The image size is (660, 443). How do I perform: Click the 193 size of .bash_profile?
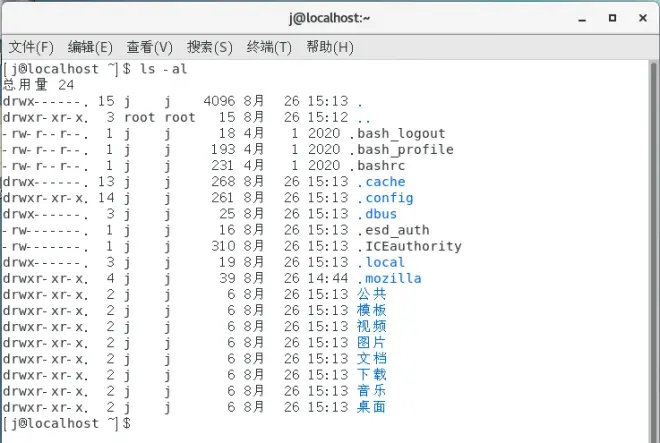tap(223, 149)
